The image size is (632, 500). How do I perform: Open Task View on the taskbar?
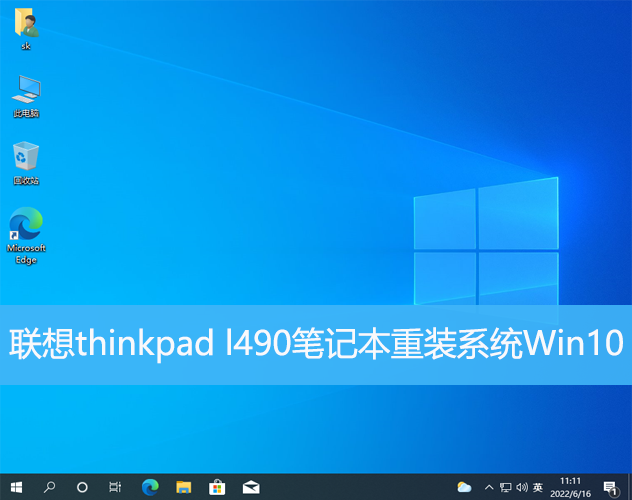click(x=115, y=487)
